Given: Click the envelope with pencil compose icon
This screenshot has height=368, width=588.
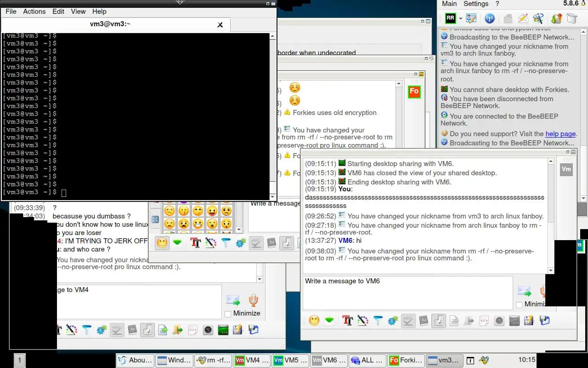Looking at the screenshot, I should (x=523, y=18).
